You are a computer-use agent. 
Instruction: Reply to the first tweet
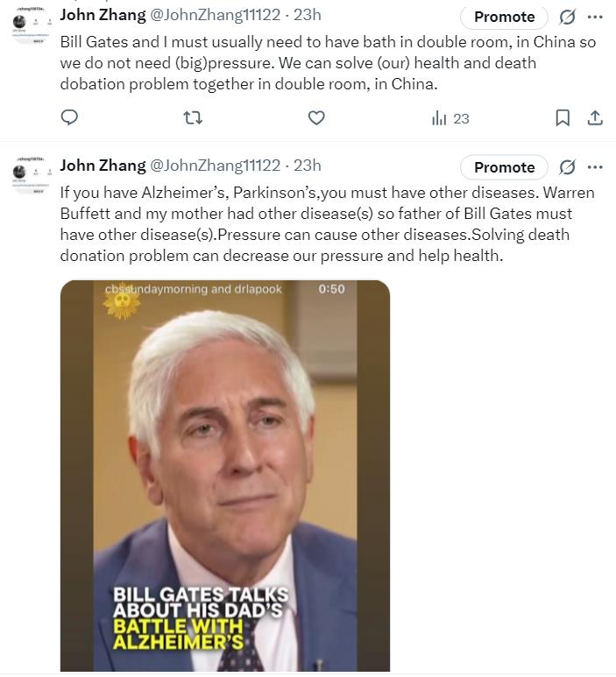(x=69, y=118)
